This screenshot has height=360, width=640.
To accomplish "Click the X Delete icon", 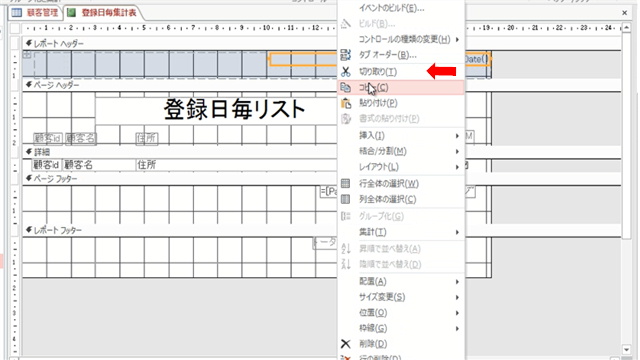I will pyautogui.click(x=346, y=344).
